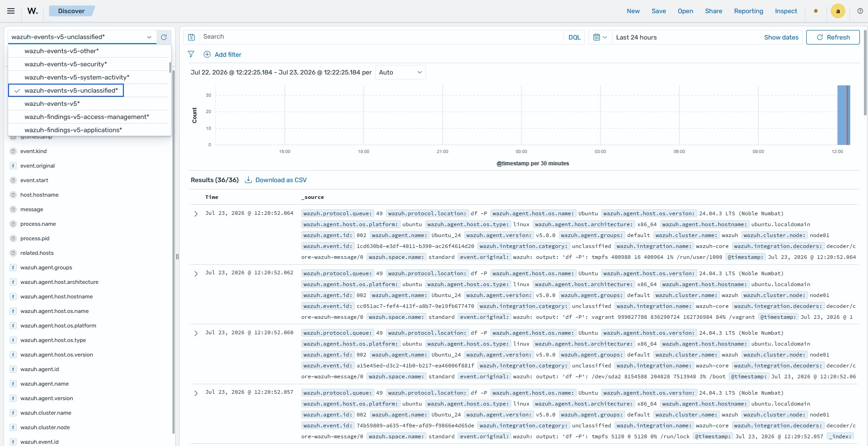Expand the row dated 12:20:52.064
Screen dimensions: 868x446
click(x=196, y=213)
